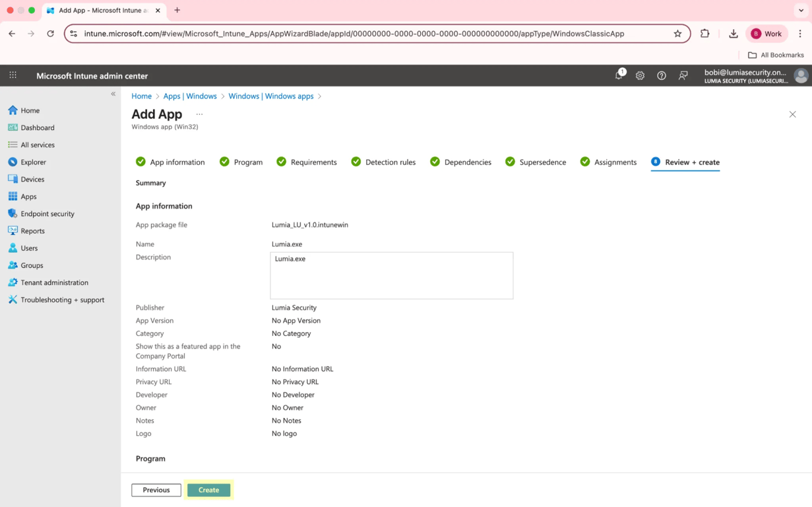Open the Endpoint security menu label
This screenshot has height=507, width=812.
[47, 214]
